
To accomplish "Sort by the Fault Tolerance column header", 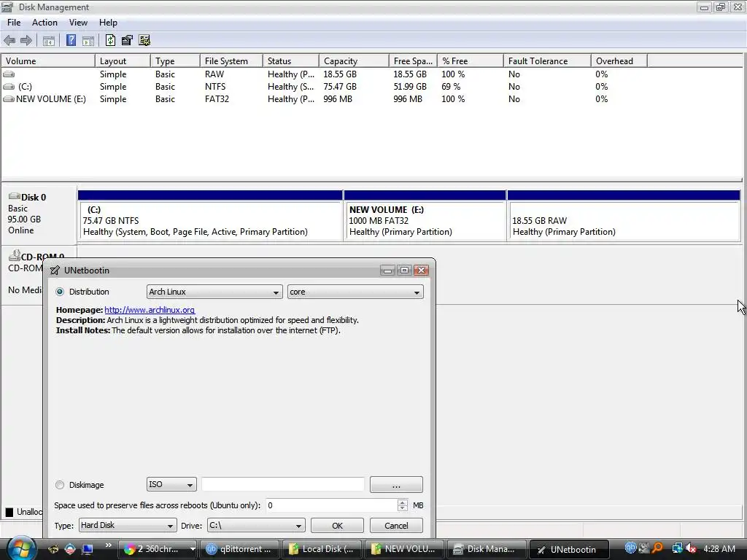I will point(547,61).
